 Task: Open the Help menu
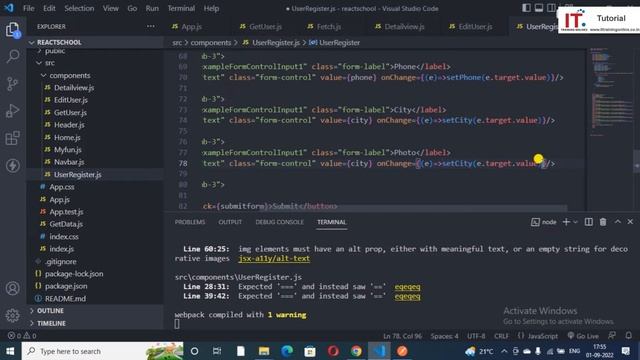coord(211,8)
